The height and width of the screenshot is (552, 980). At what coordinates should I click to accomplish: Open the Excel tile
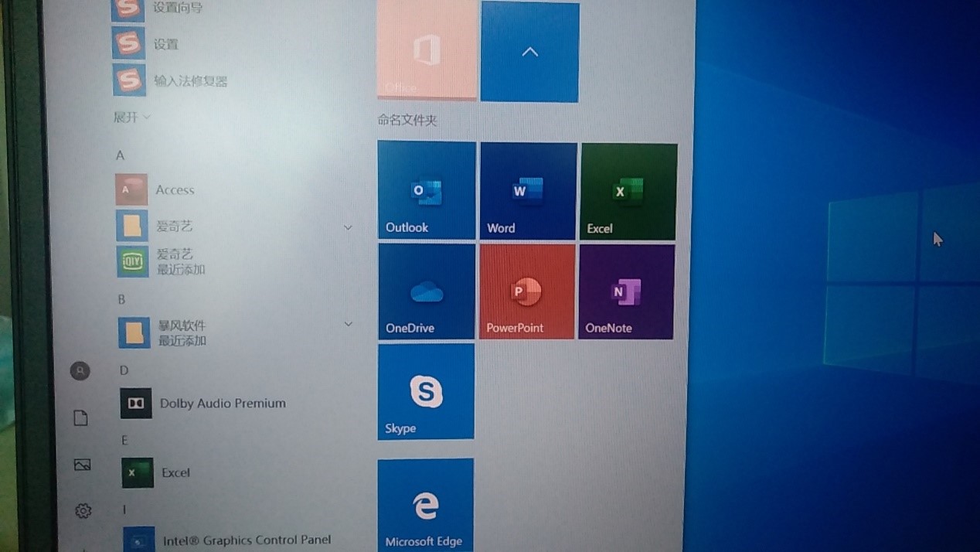(629, 192)
